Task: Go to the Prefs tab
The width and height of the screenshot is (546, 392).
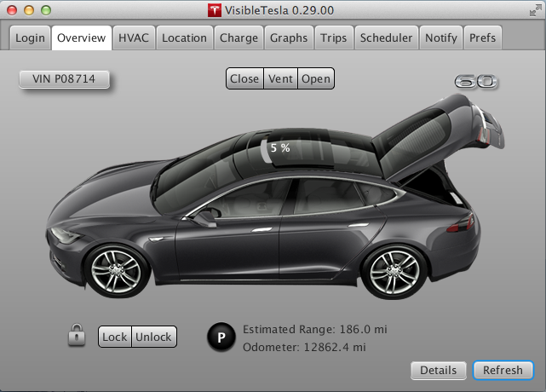Action: point(483,37)
